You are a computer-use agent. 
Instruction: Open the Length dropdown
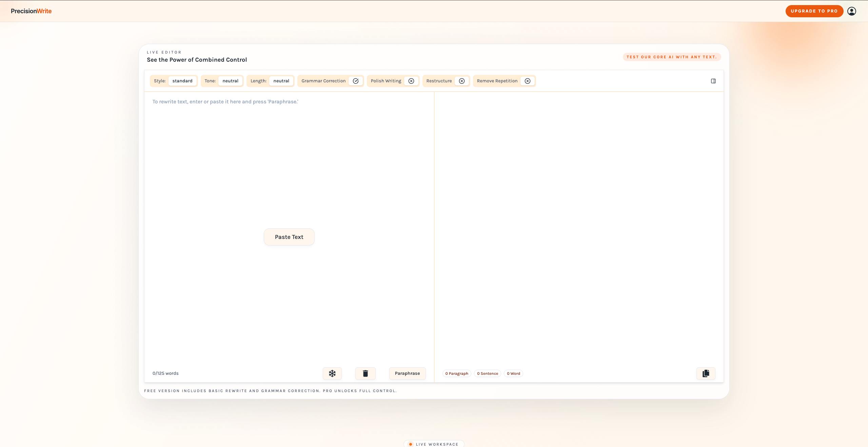point(281,81)
